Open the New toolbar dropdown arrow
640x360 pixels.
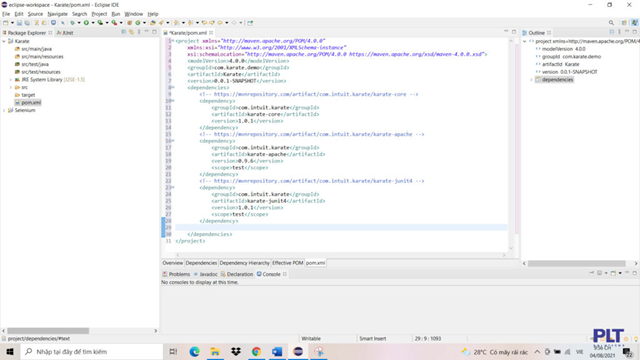pyautogui.click(x=12, y=23)
